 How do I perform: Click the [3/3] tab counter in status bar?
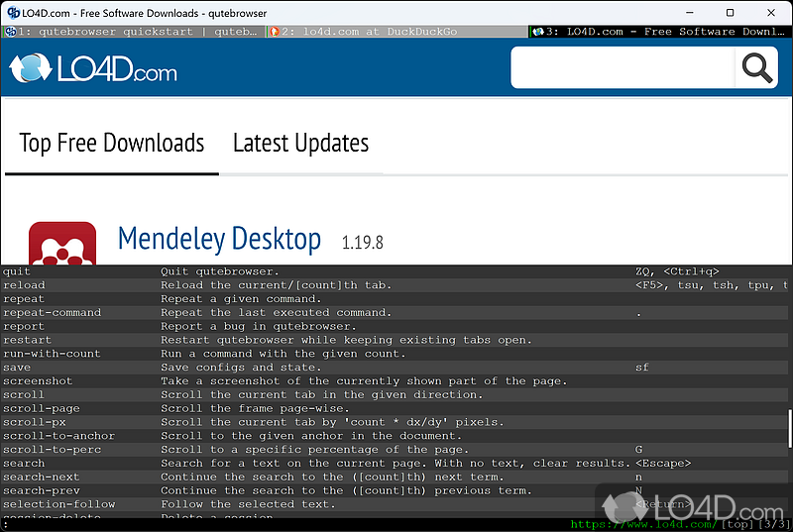(773, 525)
